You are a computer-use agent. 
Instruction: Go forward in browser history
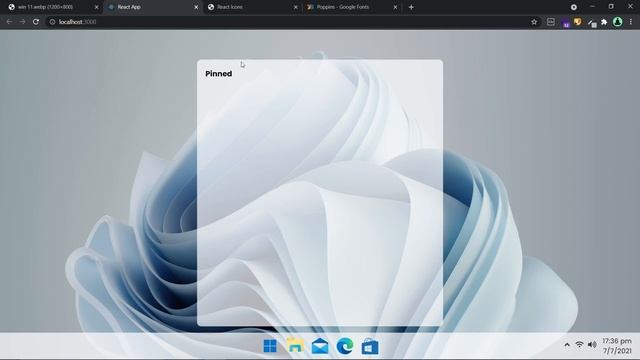(22, 22)
